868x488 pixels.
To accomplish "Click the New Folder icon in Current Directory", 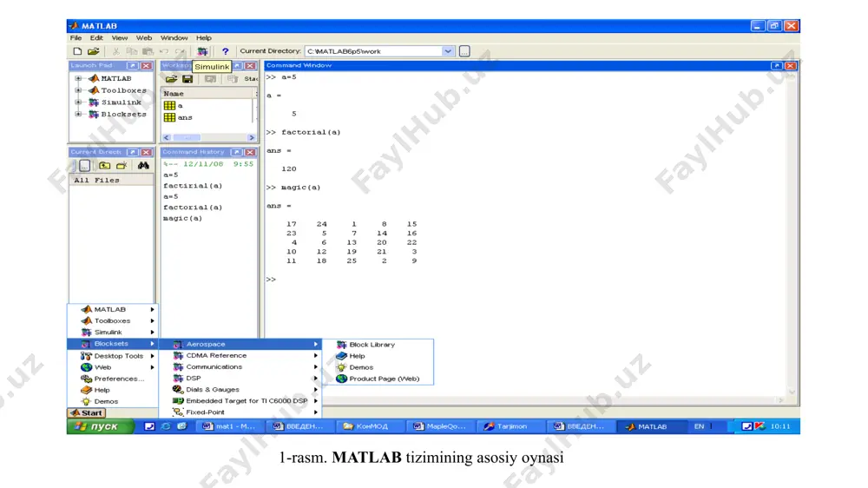I will click(122, 166).
